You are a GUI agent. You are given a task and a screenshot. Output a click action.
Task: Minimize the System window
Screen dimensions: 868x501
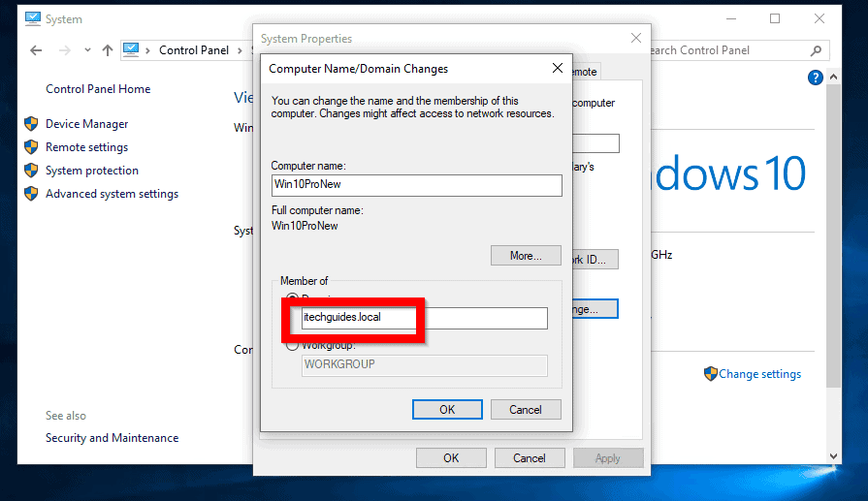coord(731,18)
